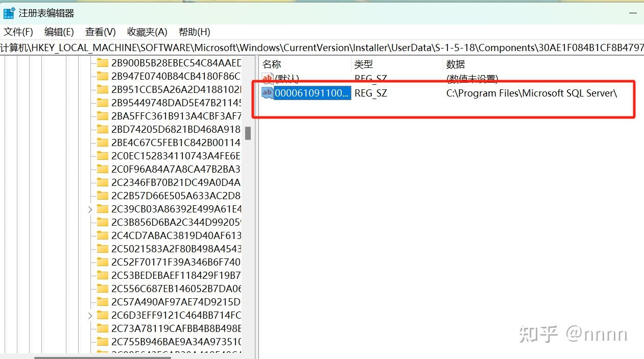The width and height of the screenshot is (644, 359).
Task: Click the Registry Editor icon in title bar
Action: coord(9,12)
